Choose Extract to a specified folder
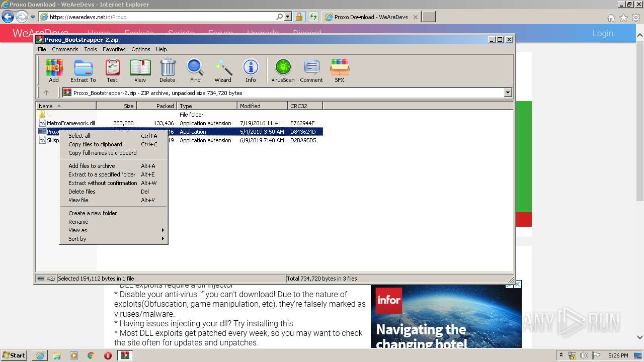 tap(114, 174)
